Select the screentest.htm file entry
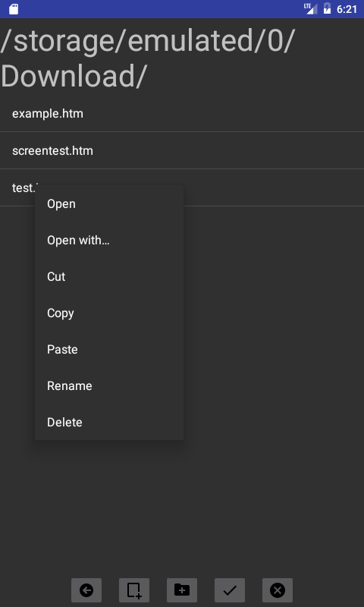Viewport: 364px width, 607px height. [182, 150]
